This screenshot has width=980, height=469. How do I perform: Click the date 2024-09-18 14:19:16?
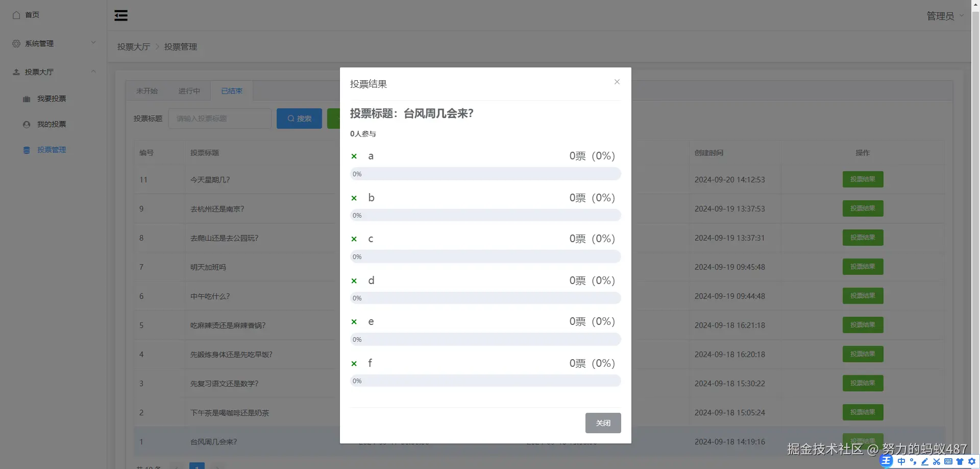[x=730, y=442]
